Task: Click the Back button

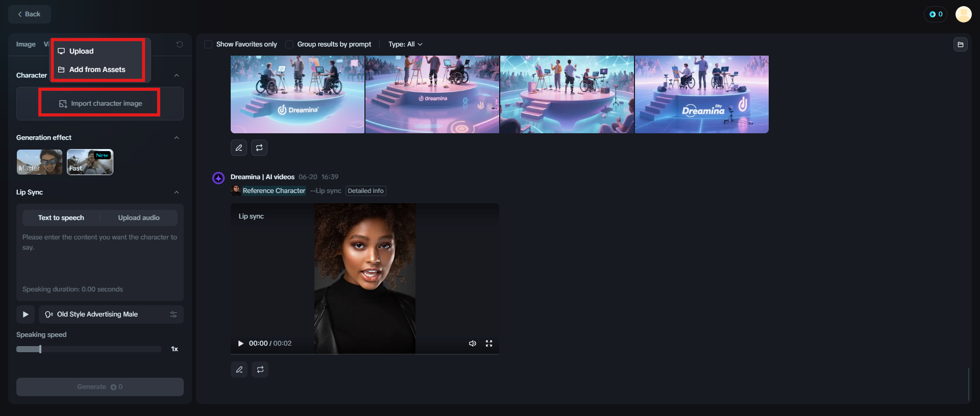Action: coord(30,14)
